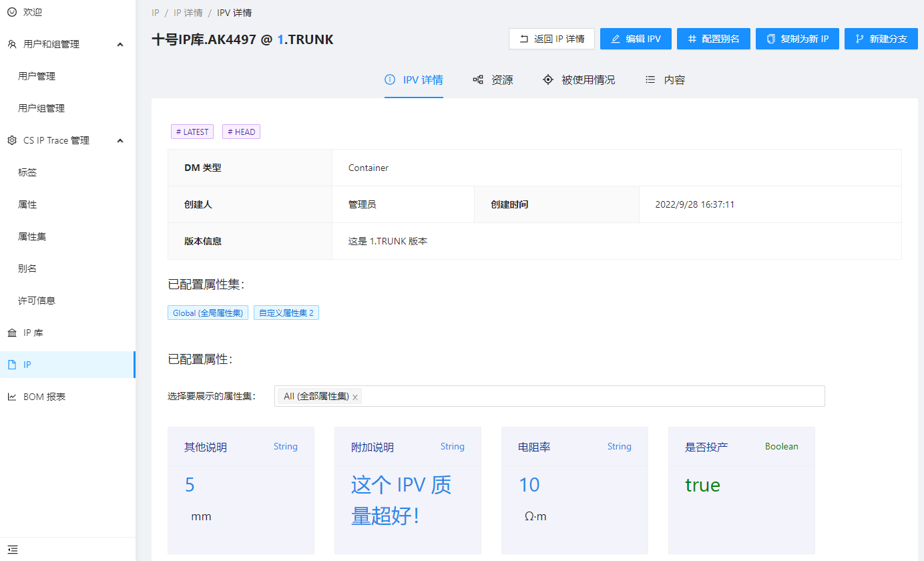Click the crosshair icon on 被使用情况 tab
924x561 pixels.
547,79
